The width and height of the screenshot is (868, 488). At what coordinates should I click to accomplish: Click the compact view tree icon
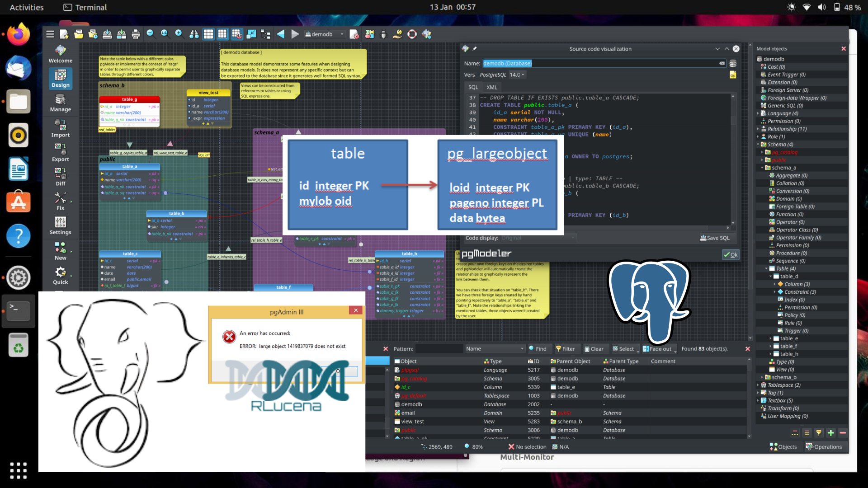(x=266, y=34)
